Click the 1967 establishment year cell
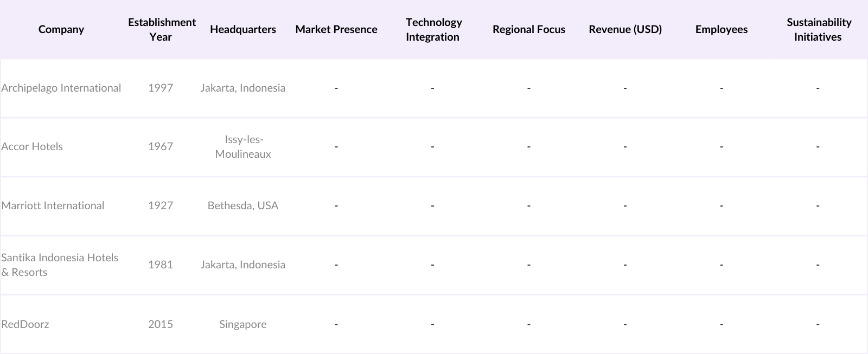This screenshot has height=354, width=868. pyautogui.click(x=161, y=146)
